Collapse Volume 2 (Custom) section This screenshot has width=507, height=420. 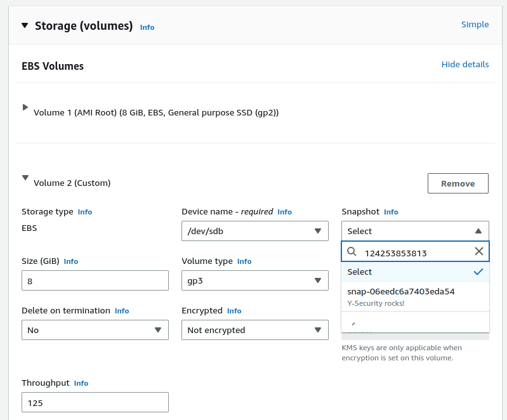[x=25, y=178]
